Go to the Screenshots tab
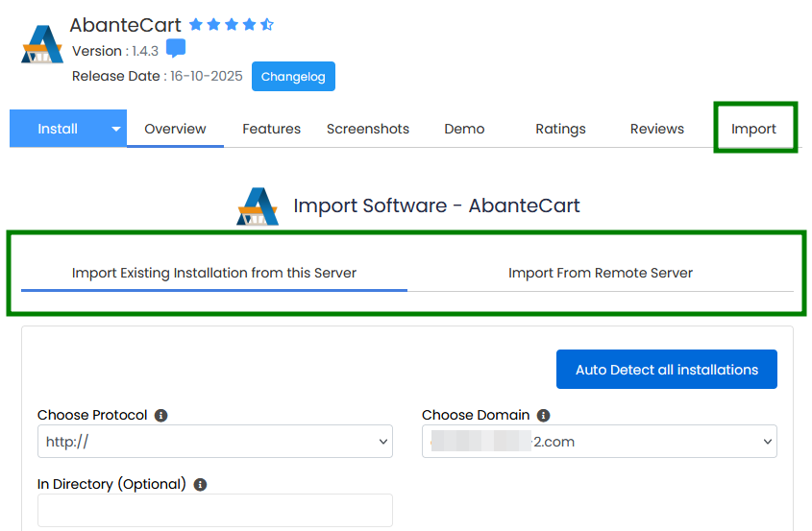812x531 pixels. click(368, 129)
